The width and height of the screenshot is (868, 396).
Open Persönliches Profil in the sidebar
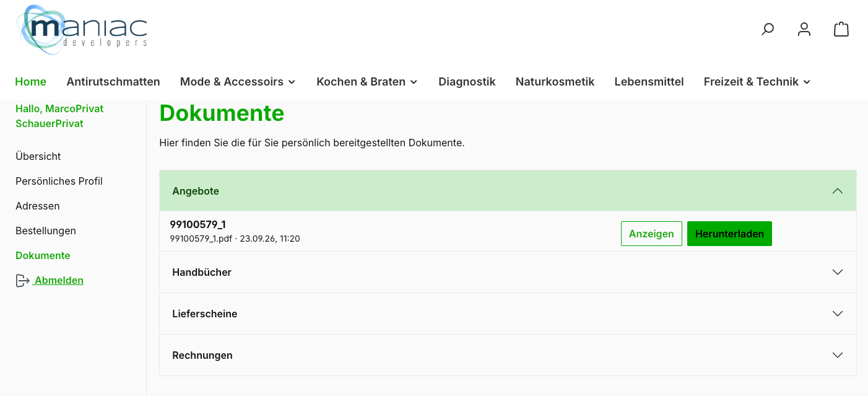[59, 181]
